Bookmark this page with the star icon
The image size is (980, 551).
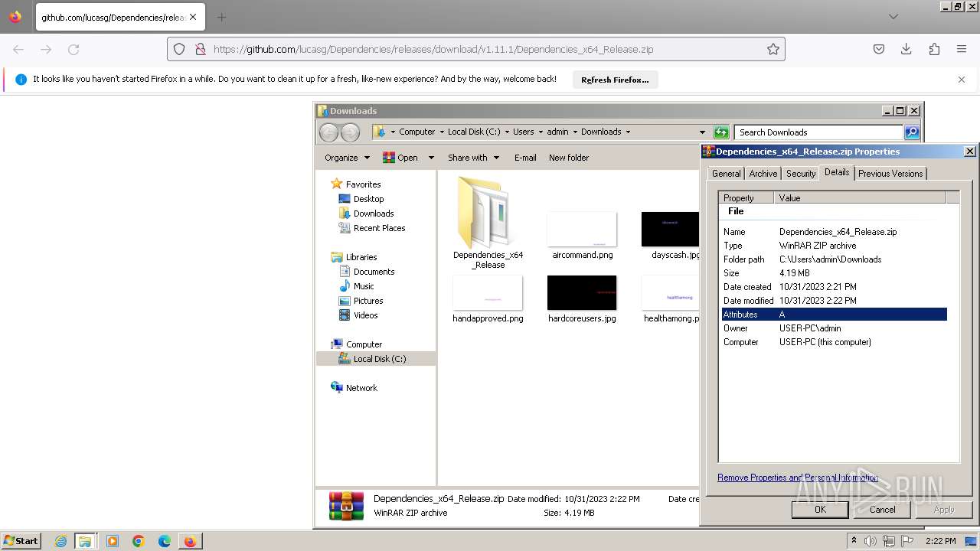(x=773, y=49)
